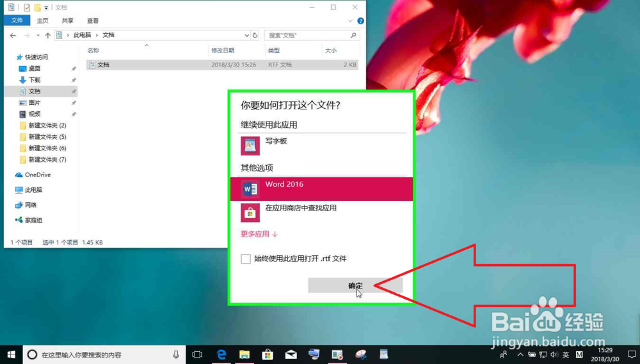Open 图片 in the navigation pane
The image size is (640, 364).
tap(35, 103)
